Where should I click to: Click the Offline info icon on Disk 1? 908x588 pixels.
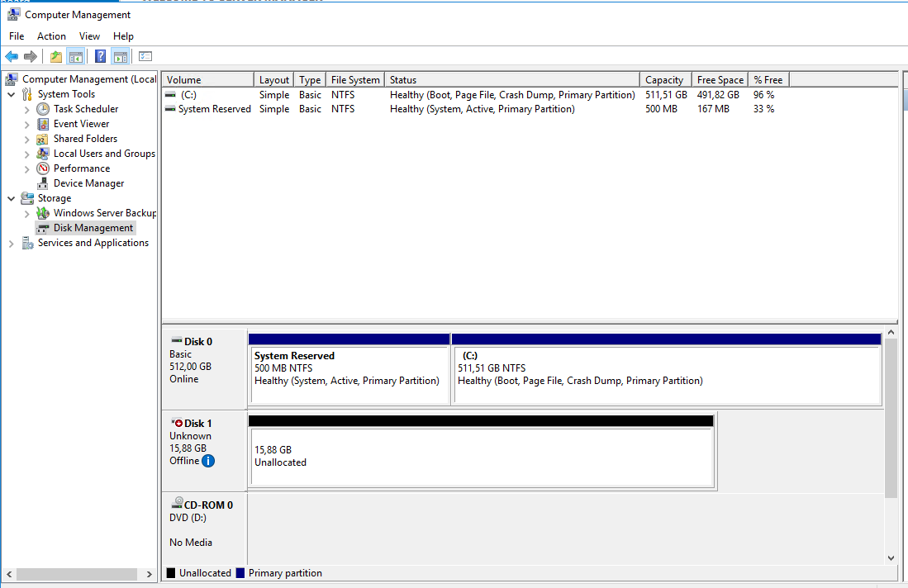click(208, 461)
